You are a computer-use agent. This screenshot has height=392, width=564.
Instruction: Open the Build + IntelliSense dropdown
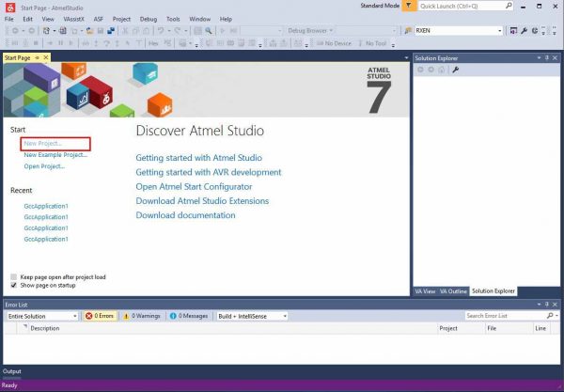(285, 316)
